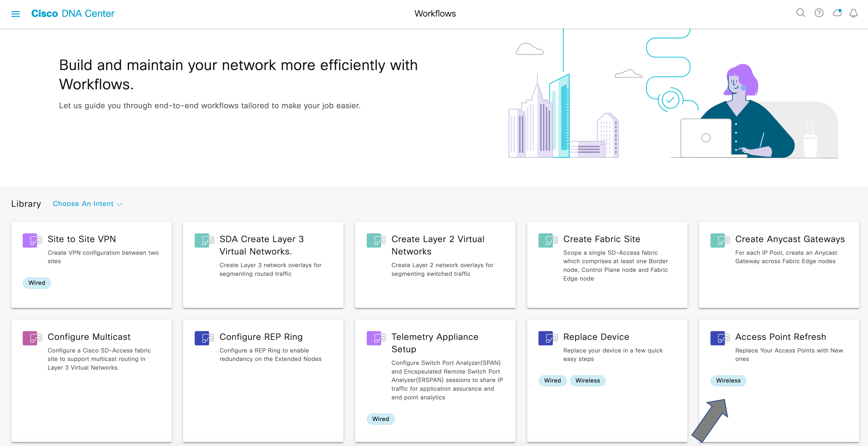
Task: Click the search magnifier icon
Action: [800, 13]
